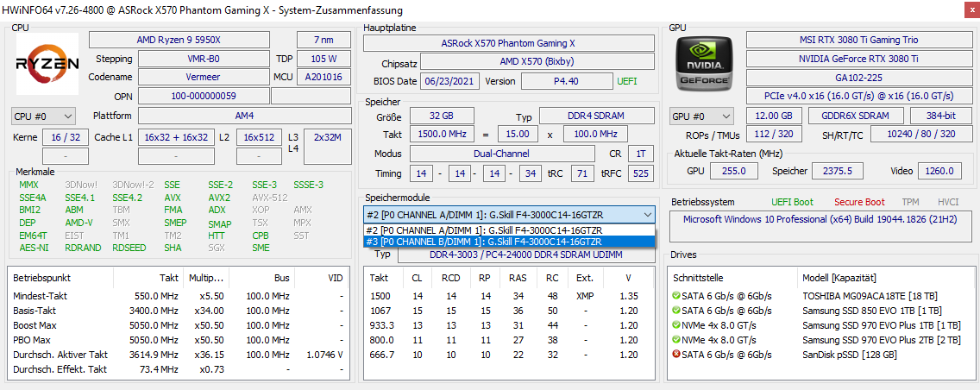Click the BIOS version P4.40 field

[567, 81]
